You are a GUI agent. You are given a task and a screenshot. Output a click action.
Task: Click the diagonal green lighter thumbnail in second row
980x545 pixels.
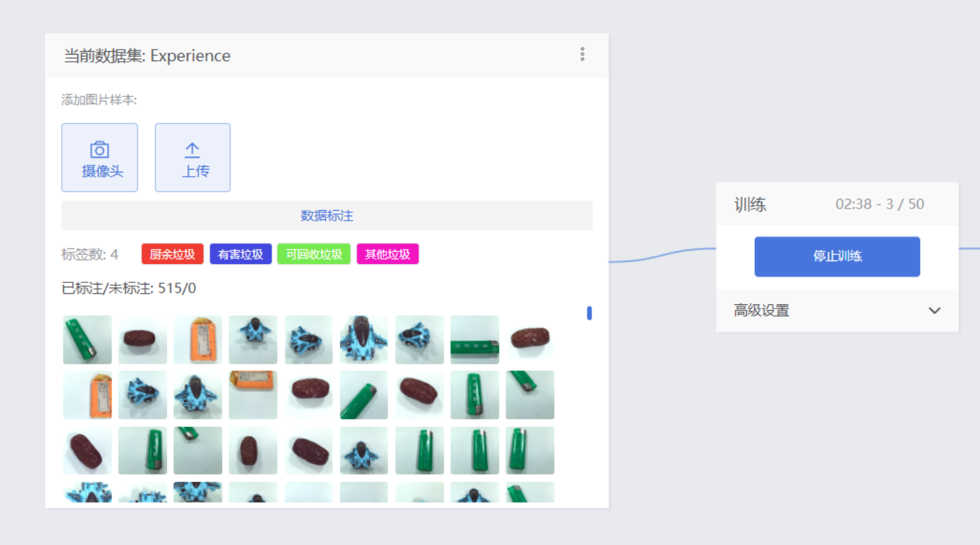(364, 395)
